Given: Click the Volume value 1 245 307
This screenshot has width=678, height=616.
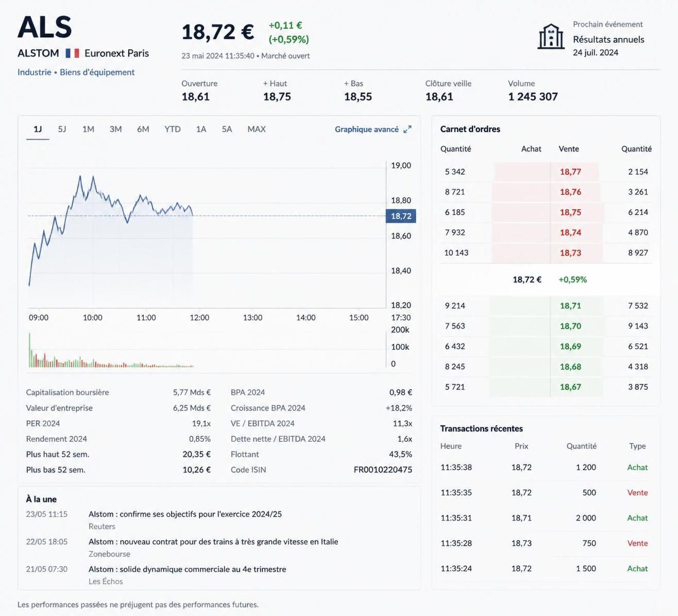Looking at the screenshot, I should point(533,96).
